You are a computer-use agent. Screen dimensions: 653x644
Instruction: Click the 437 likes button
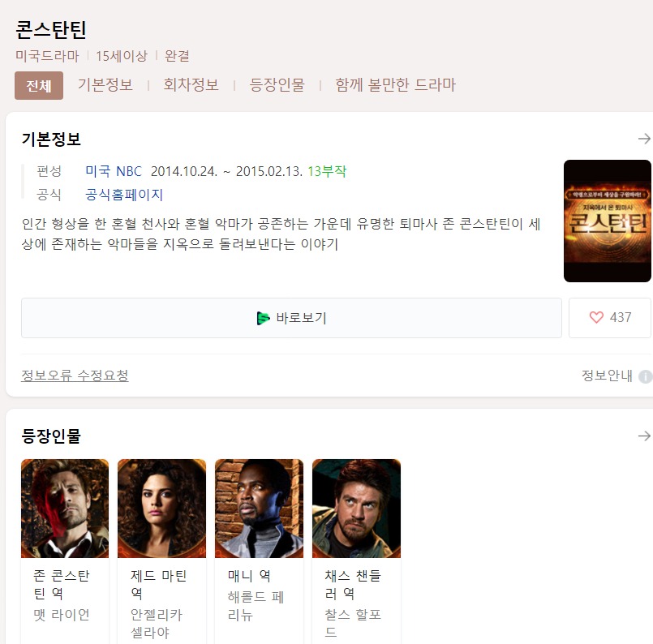(610, 318)
